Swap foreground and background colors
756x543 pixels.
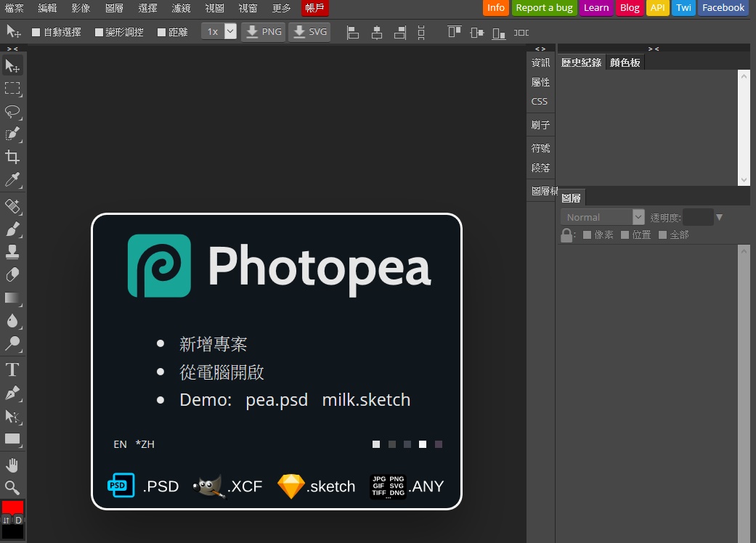[7, 520]
